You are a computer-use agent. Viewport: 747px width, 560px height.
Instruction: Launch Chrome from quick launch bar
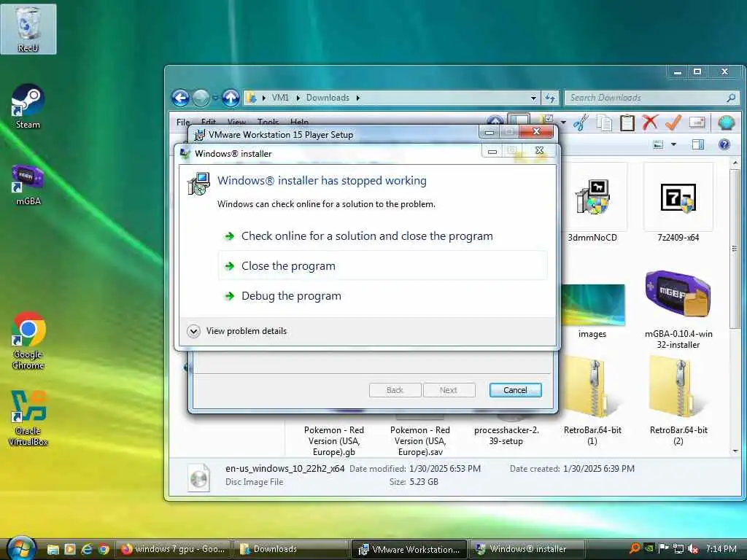click(104, 549)
